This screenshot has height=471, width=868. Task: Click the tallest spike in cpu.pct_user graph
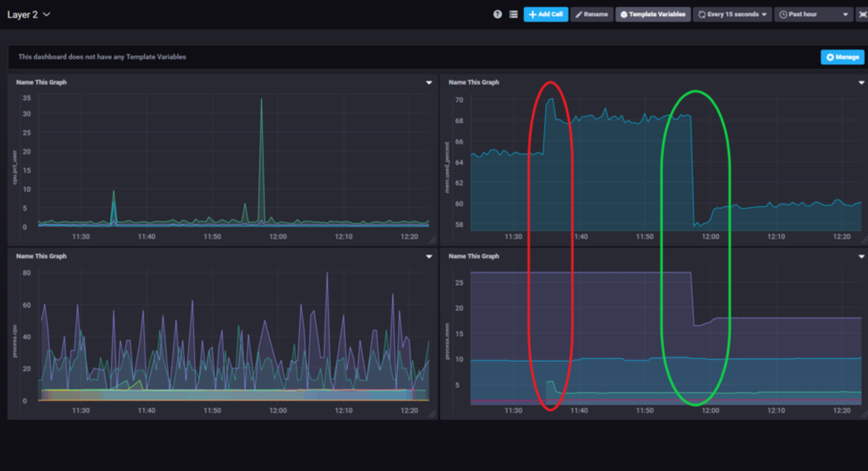261,100
